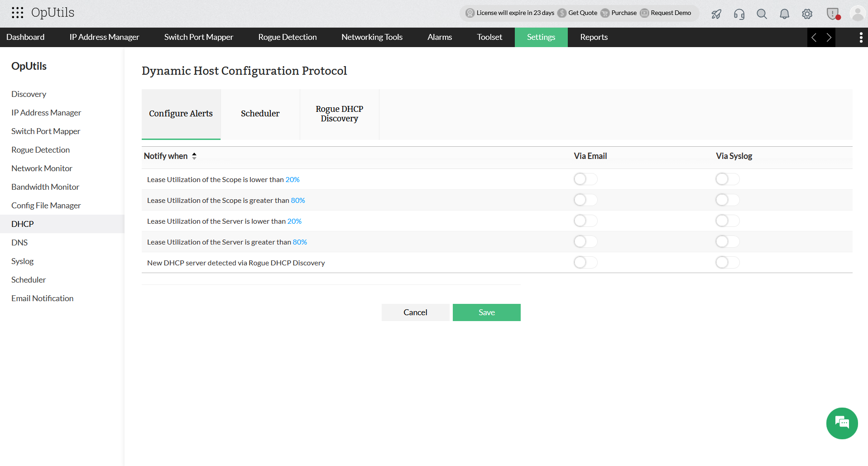Edit Server lower-than 20% threshold
Image resolution: width=868 pixels, height=466 pixels.
pos(294,221)
